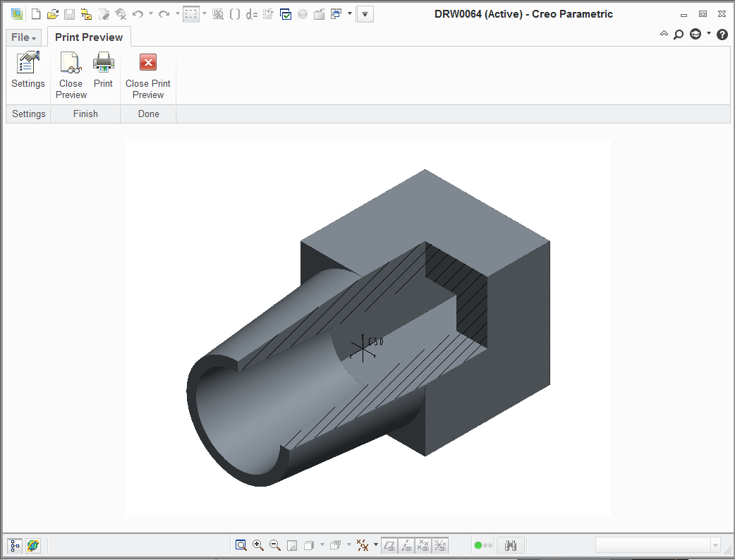Open print Settings
Viewport: 735px width, 560px height.
28,71
